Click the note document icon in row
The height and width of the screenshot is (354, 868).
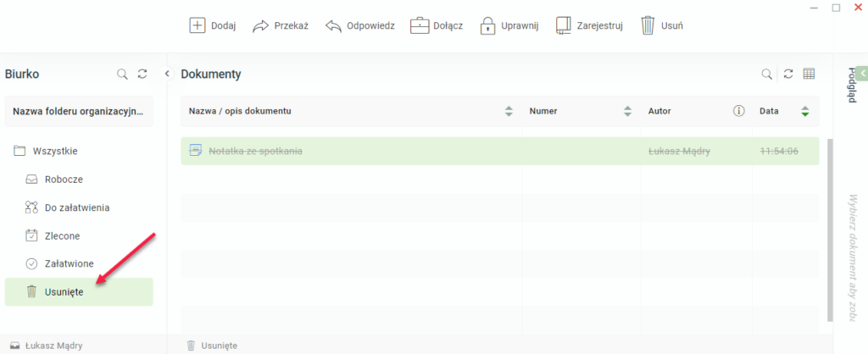click(196, 150)
